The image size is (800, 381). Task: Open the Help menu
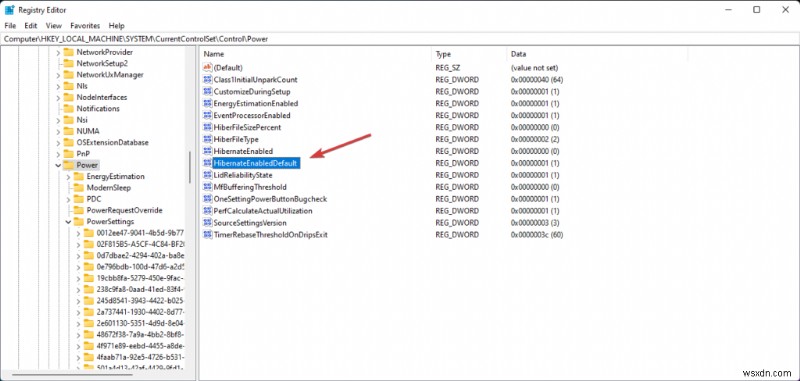[116, 26]
